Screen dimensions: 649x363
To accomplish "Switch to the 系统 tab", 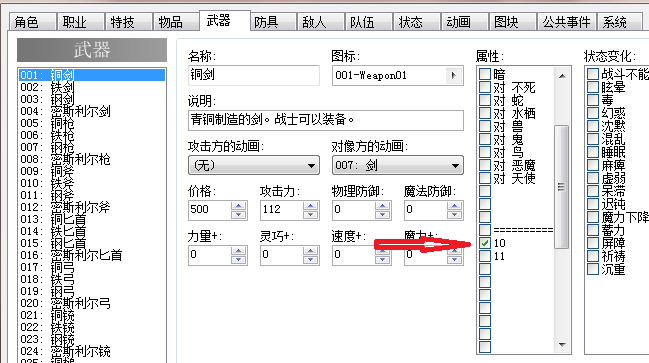I will (x=619, y=22).
